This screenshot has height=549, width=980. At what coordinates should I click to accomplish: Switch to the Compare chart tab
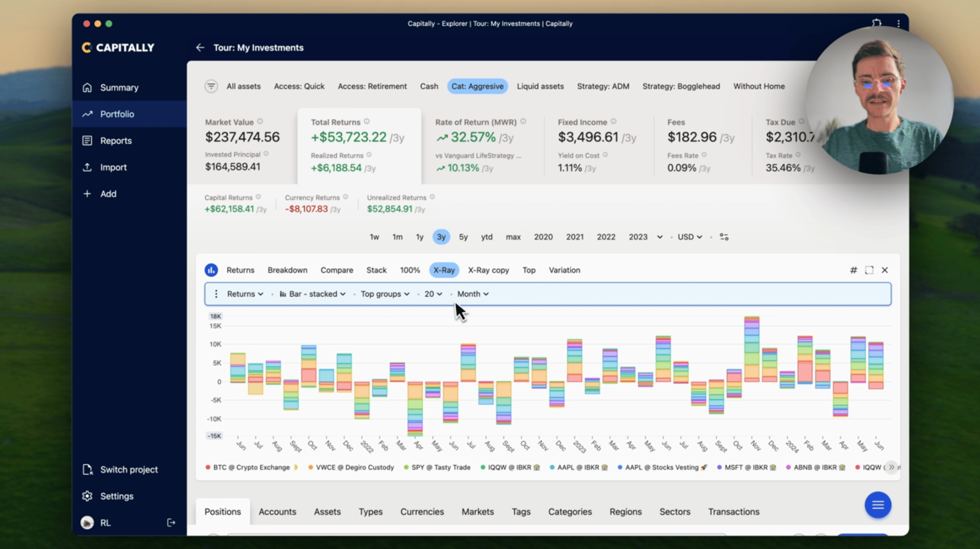pyautogui.click(x=337, y=270)
